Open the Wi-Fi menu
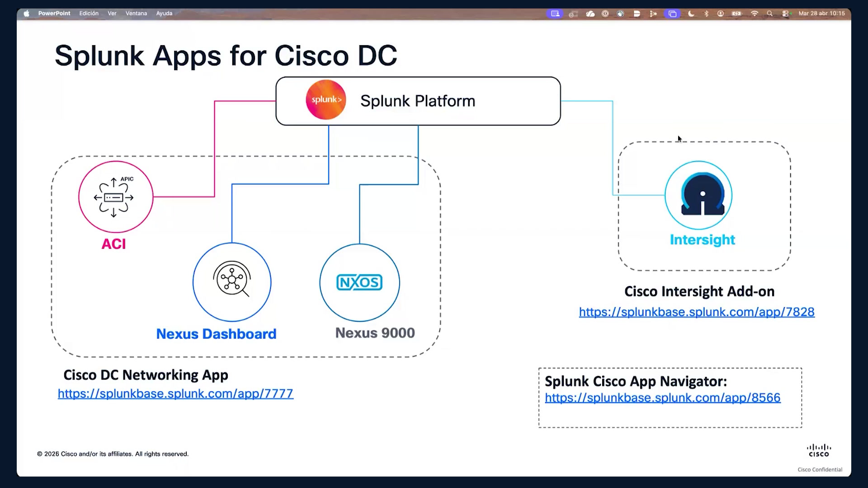 tap(754, 14)
